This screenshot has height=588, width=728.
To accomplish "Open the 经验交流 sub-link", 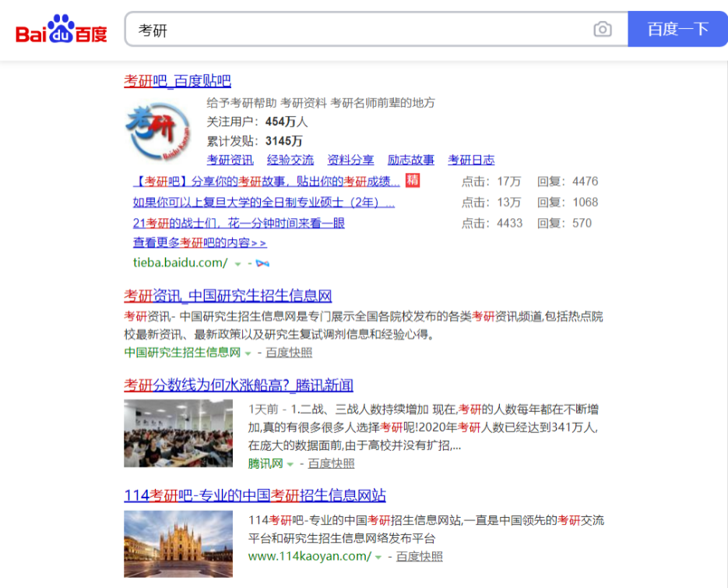I will point(290,160).
